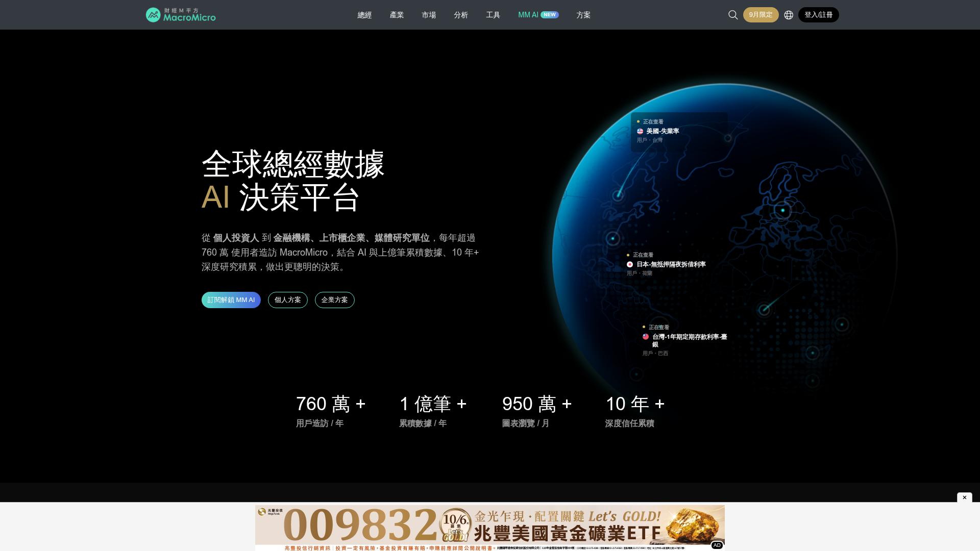Viewport: 980px width, 551px height.
Task: Open the search magnifier icon
Action: tap(733, 15)
